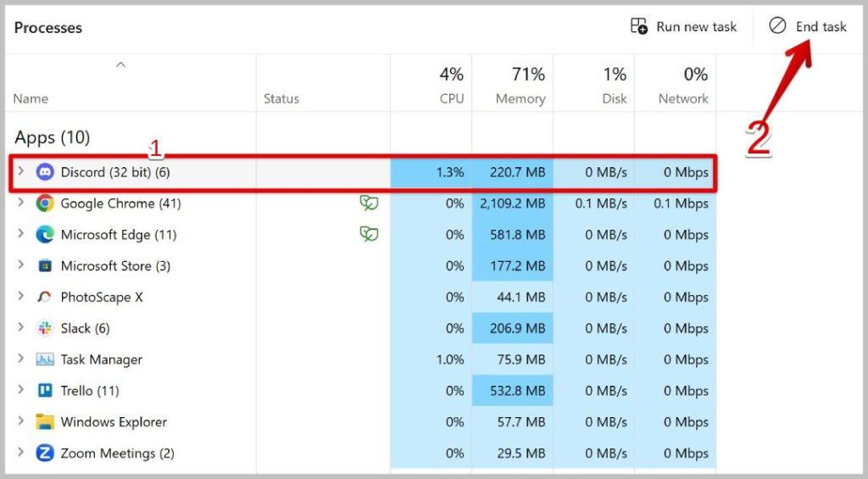
Task: Click the Trello app icon
Action: [45, 391]
